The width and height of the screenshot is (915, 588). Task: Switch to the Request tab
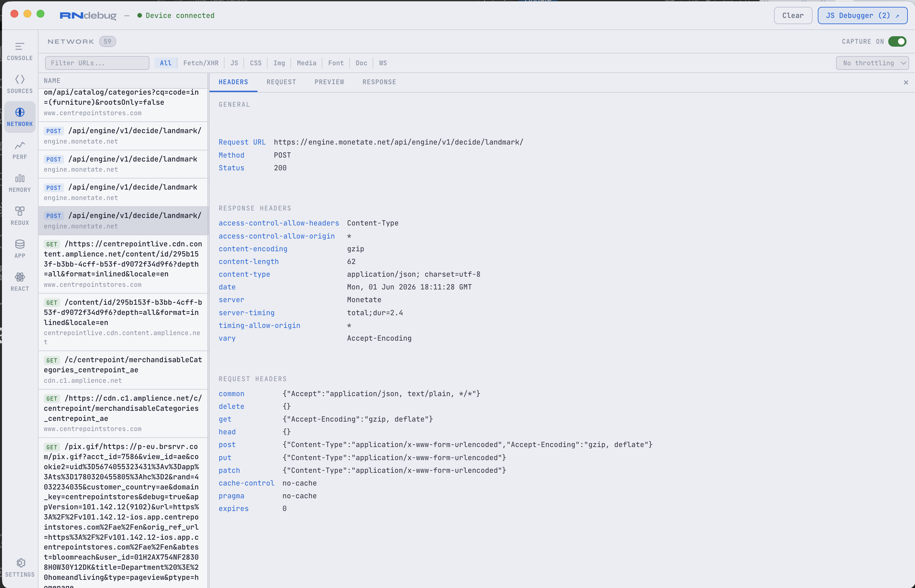click(x=281, y=82)
